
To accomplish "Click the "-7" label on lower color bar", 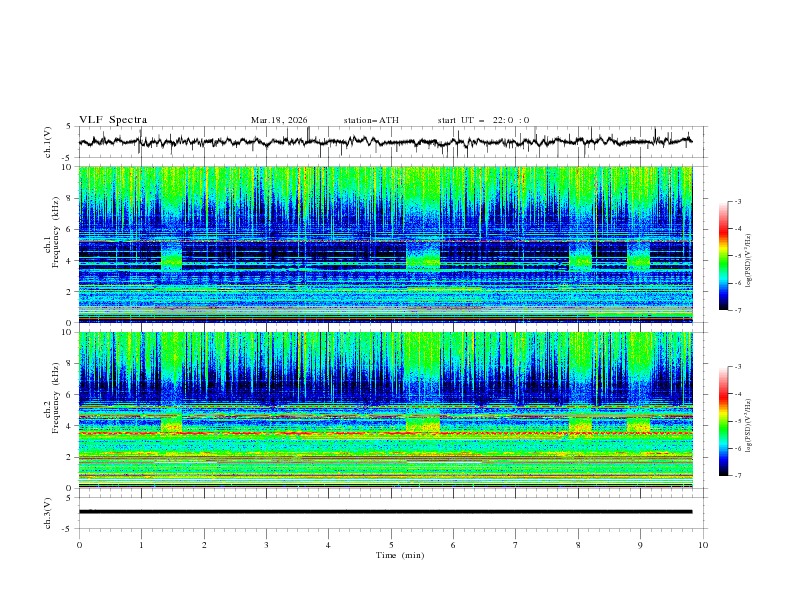I will pos(737,476).
